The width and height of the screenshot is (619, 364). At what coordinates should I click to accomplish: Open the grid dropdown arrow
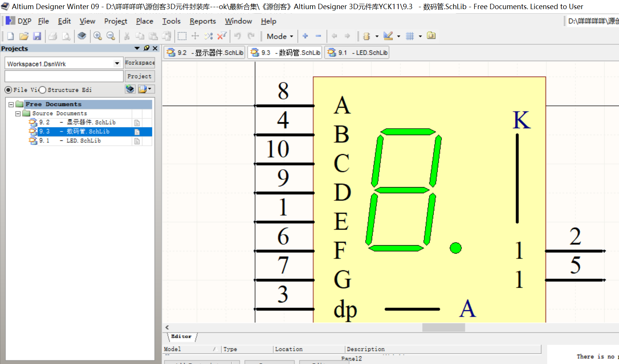pos(420,36)
